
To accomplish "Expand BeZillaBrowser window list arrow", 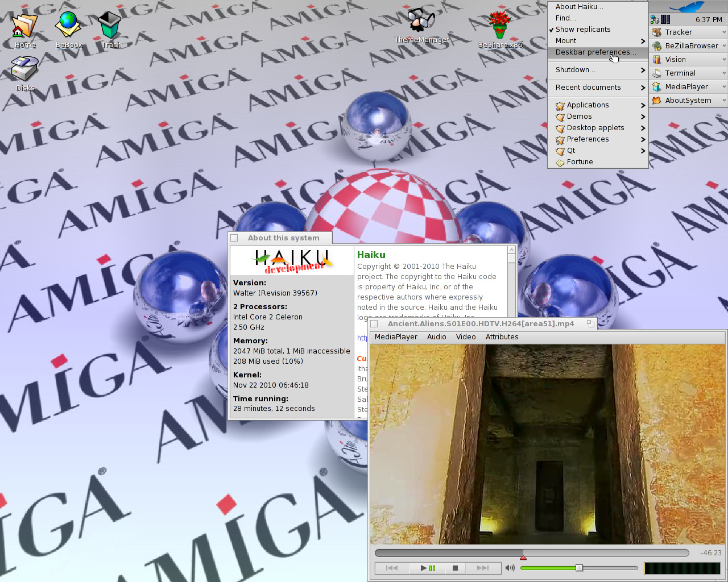I will pos(724,46).
